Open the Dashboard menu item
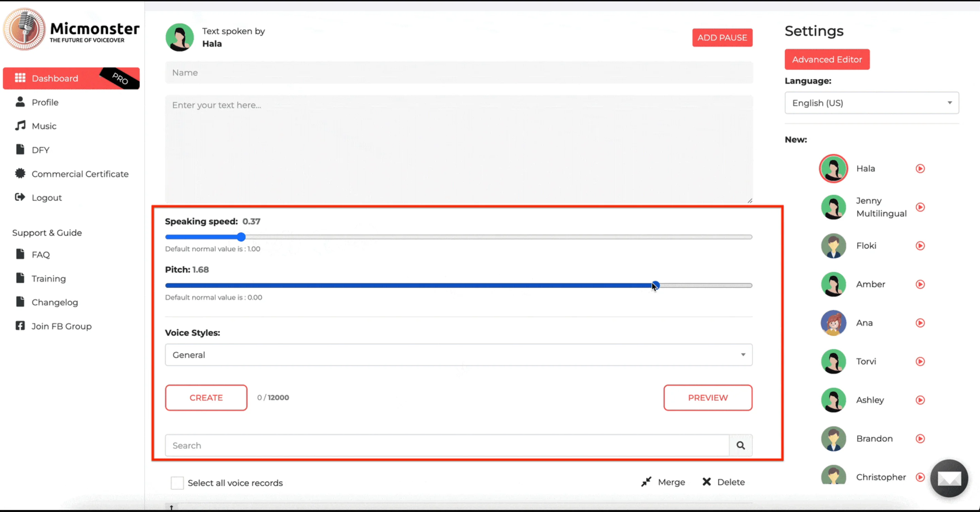The image size is (980, 512). click(x=71, y=78)
